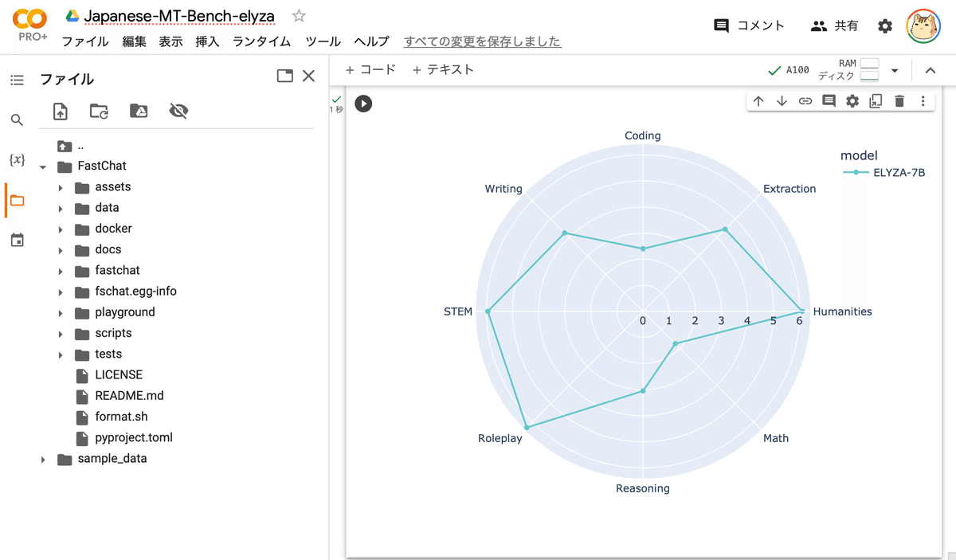Move cell down with the arrow icon
Screen dimensions: 956x560
click(782, 101)
